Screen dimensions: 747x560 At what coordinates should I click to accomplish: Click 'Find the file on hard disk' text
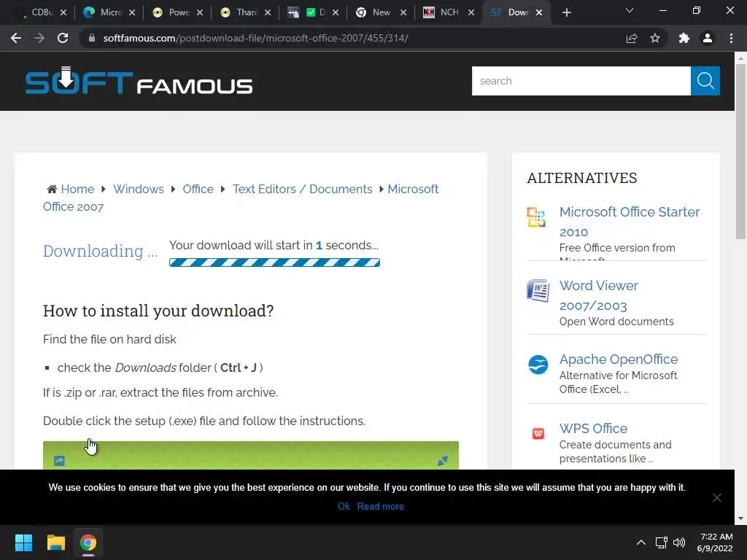tap(109, 339)
